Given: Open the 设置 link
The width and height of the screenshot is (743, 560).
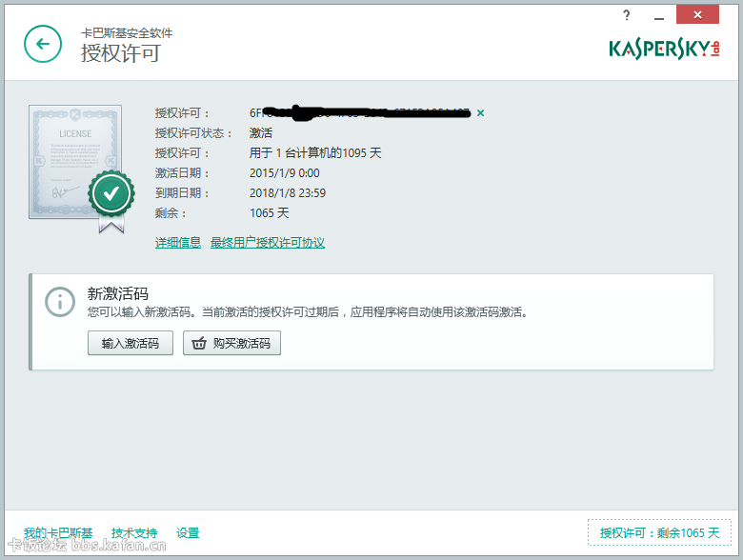Looking at the screenshot, I should 188,533.
